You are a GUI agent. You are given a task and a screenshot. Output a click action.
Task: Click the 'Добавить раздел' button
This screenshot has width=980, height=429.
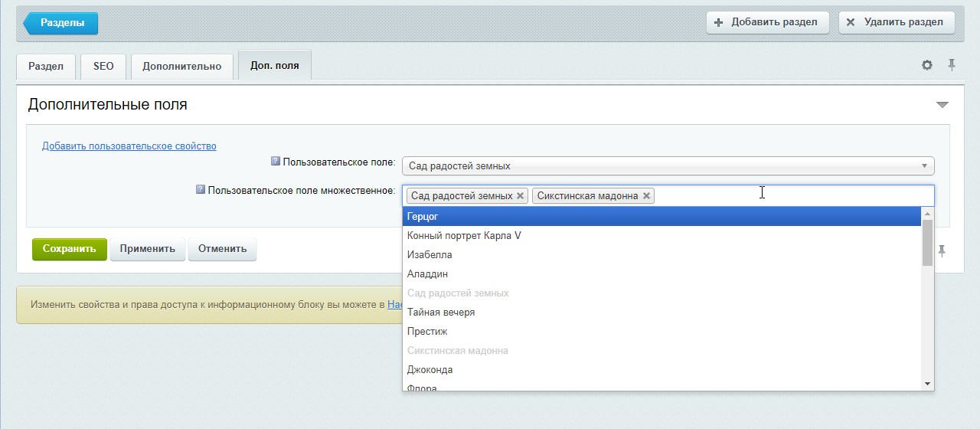click(x=768, y=22)
